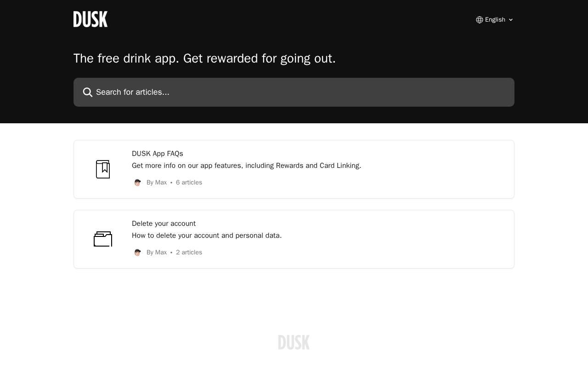Image resolution: width=588 pixels, height=368 pixels.
Task: Open the English language dropdown
Action: coord(495,20)
